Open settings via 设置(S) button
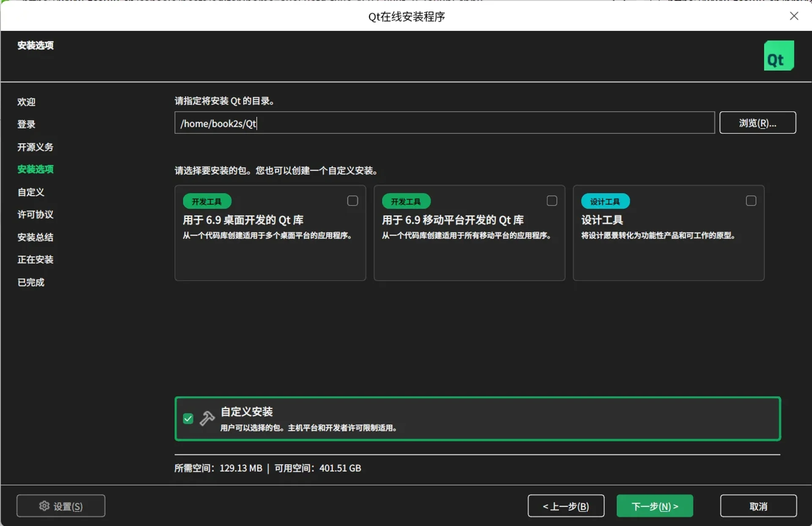Viewport: 812px width, 526px height. 61,506
